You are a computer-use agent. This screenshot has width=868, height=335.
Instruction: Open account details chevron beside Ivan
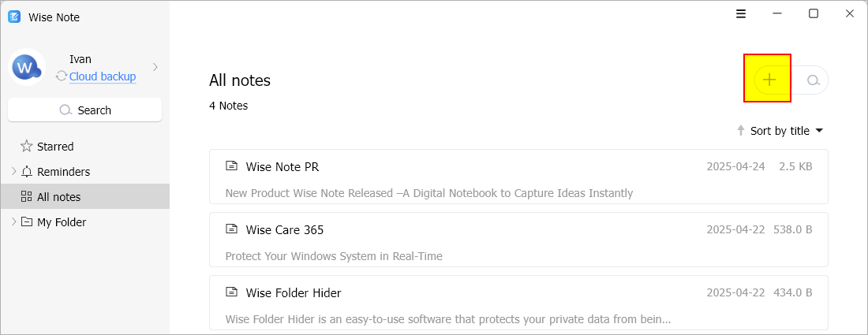pos(155,67)
